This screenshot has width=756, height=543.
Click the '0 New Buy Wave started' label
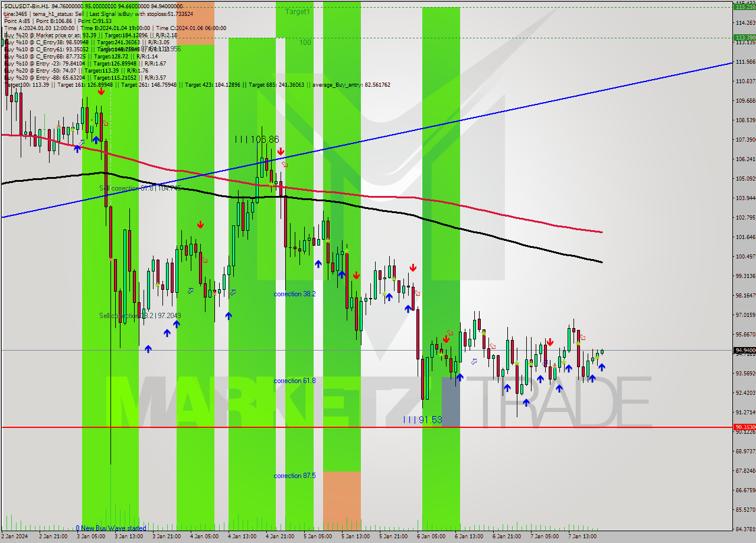coord(111,528)
